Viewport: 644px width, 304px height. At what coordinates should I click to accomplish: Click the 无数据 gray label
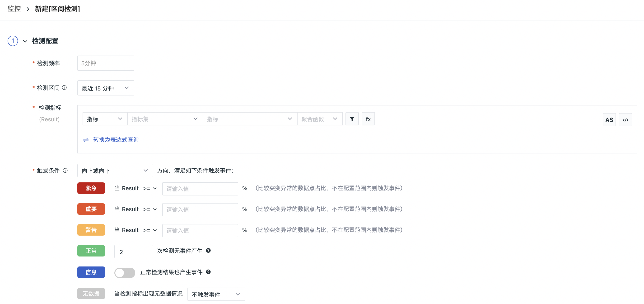pyautogui.click(x=91, y=294)
